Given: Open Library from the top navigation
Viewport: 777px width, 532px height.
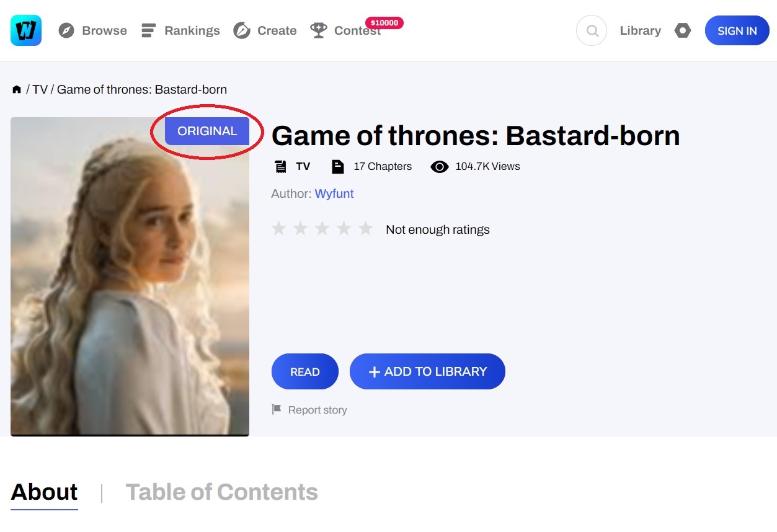Looking at the screenshot, I should (640, 30).
